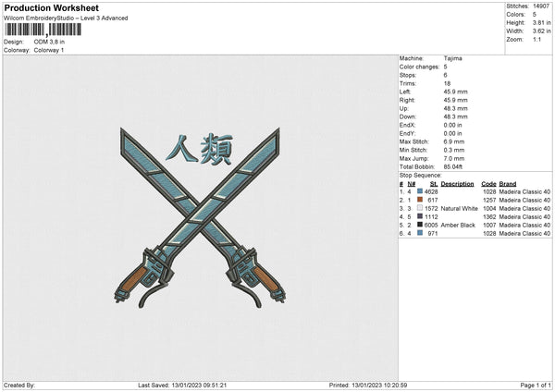Click the Min Stitch value "0.3 mm"
This screenshot has width=555, height=392.
(454, 151)
